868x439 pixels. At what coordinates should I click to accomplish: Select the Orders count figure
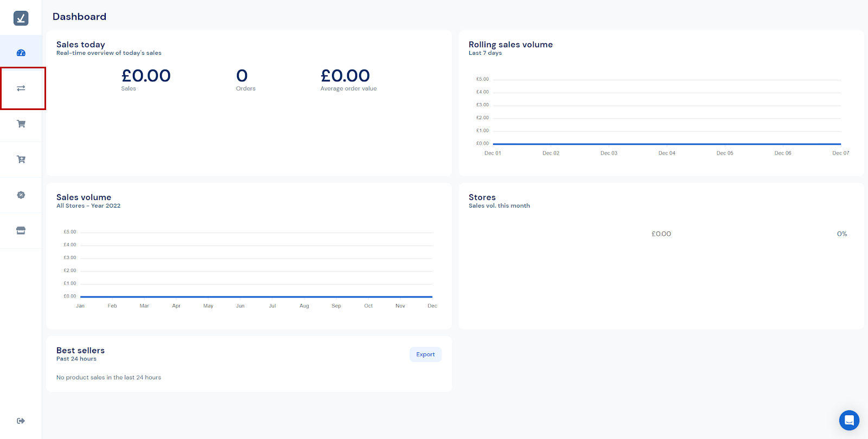click(242, 76)
